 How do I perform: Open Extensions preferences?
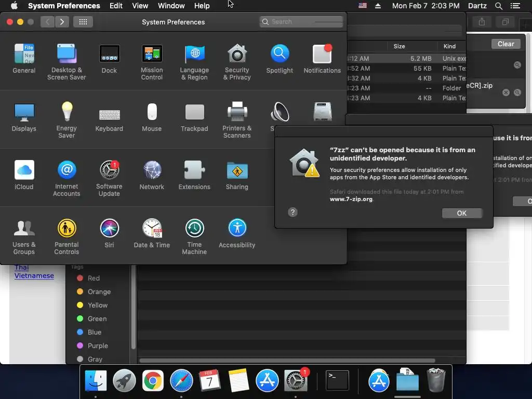click(x=194, y=175)
